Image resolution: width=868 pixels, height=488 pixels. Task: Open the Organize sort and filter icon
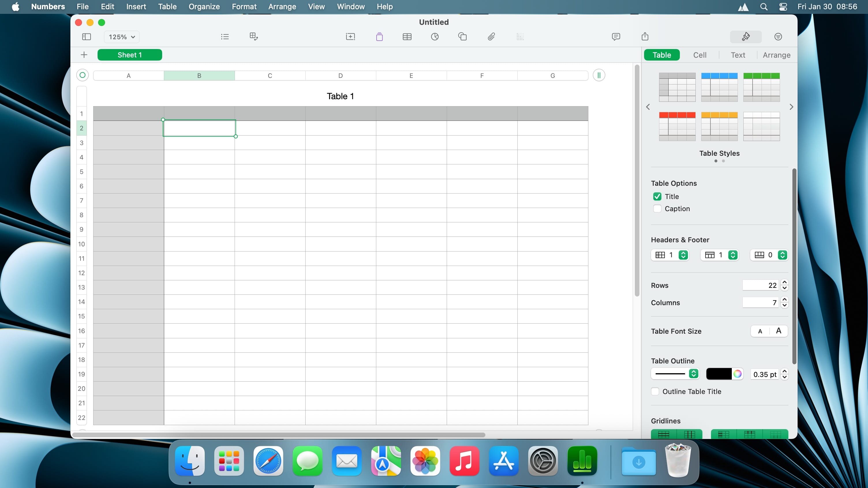tap(778, 37)
